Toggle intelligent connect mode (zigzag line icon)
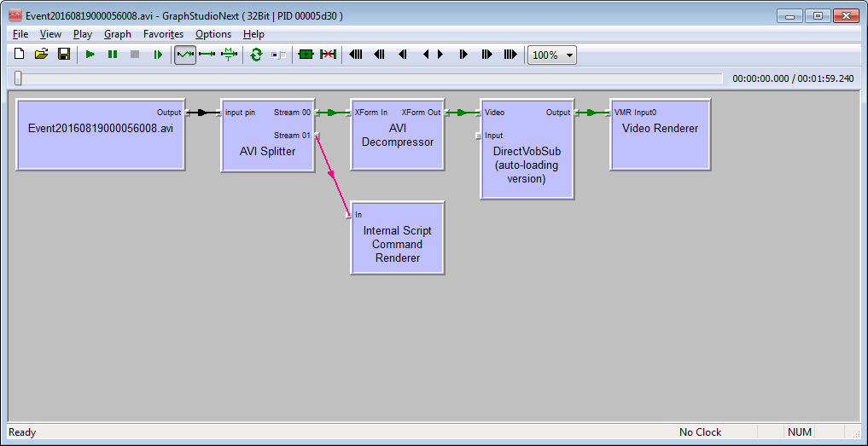The height and width of the screenshot is (446, 868). click(x=185, y=55)
